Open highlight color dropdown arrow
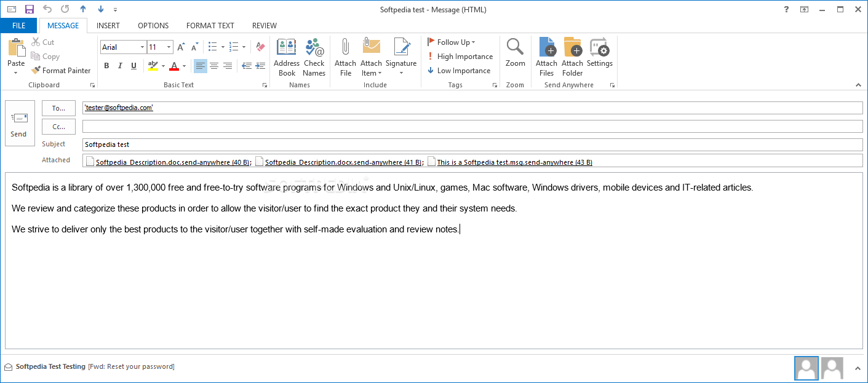 click(x=163, y=66)
